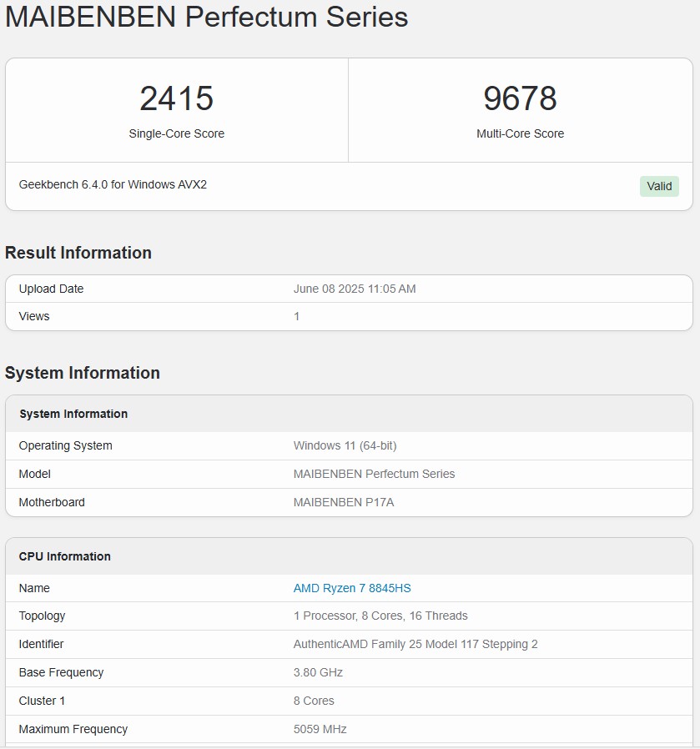This screenshot has height=749, width=700.
Task: Click the multi-core score 9678
Action: coord(520,98)
